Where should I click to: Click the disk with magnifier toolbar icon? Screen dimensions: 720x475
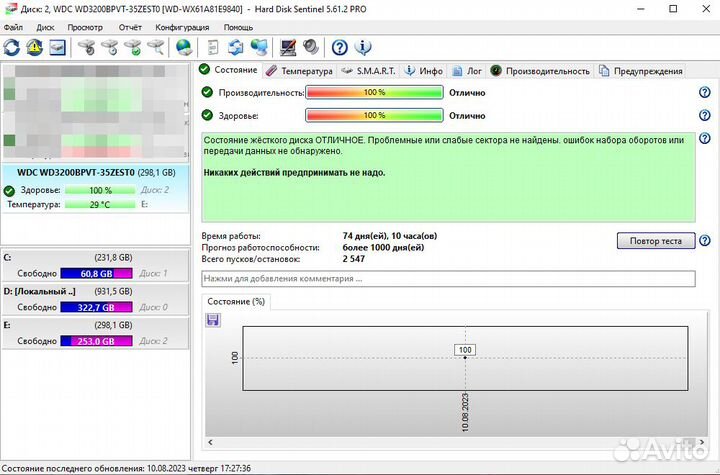click(156, 47)
